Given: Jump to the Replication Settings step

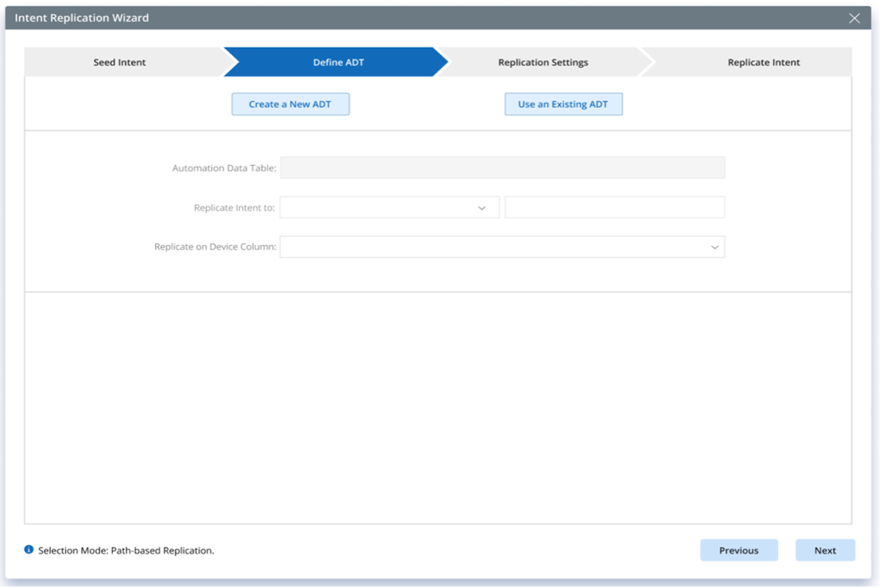Looking at the screenshot, I should [543, 62].
